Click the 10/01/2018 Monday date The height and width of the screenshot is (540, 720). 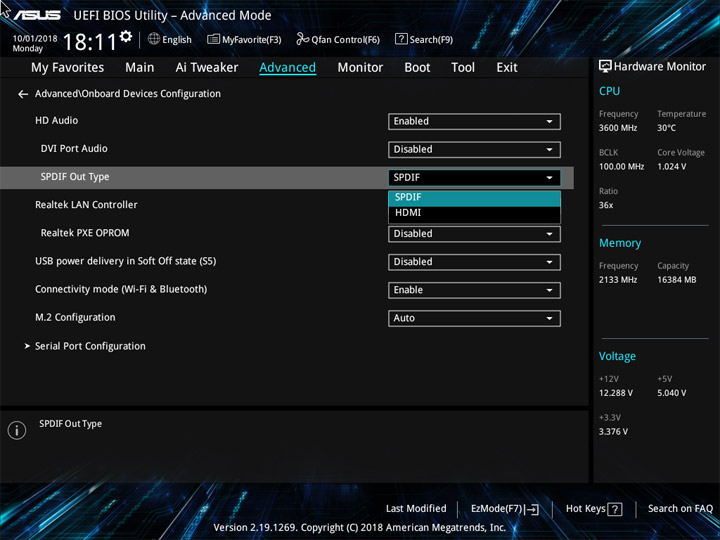point(35,44)
